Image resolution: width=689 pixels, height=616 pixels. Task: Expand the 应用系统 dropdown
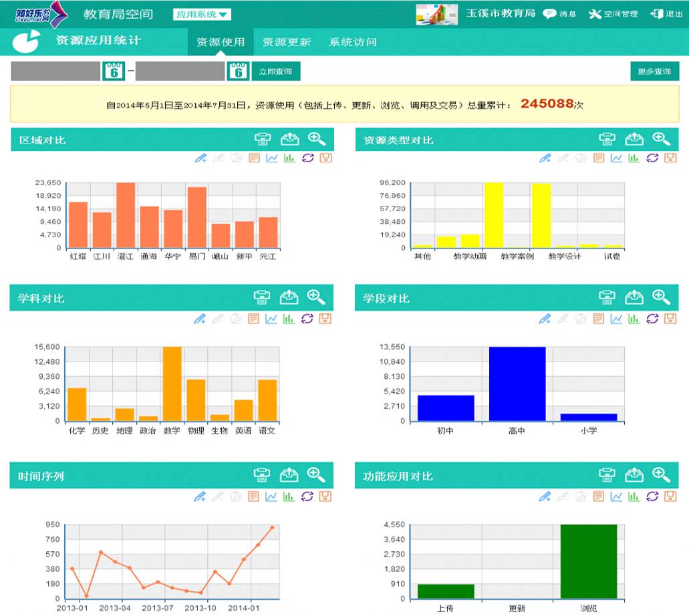coord(202,14)
